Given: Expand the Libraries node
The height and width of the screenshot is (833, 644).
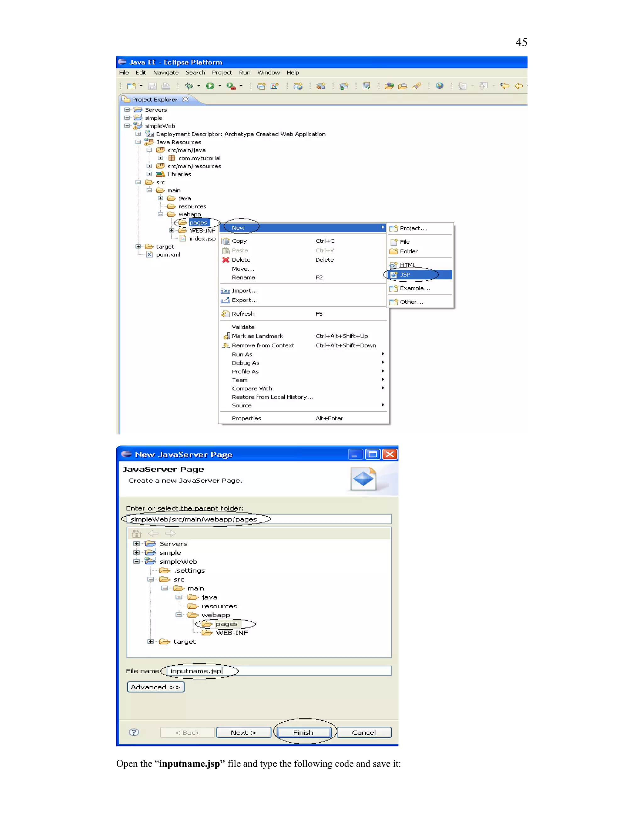Looking at the screenshot, I should [x=149, y=174].
